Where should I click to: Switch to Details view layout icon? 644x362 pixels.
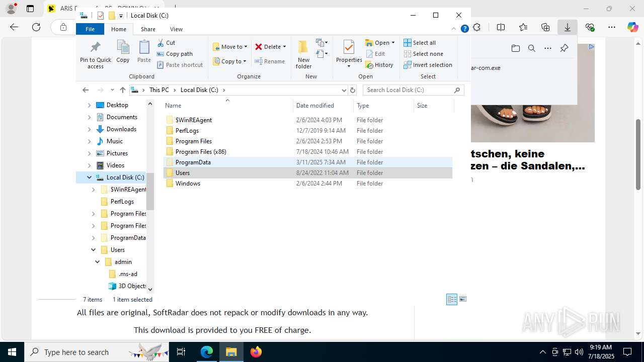coord(452,300)
